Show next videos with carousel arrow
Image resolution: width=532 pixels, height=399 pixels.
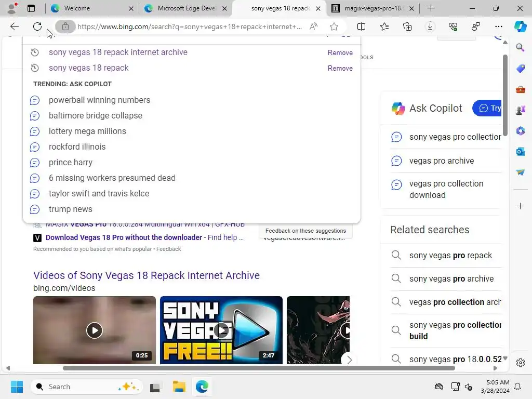[349, 360]
